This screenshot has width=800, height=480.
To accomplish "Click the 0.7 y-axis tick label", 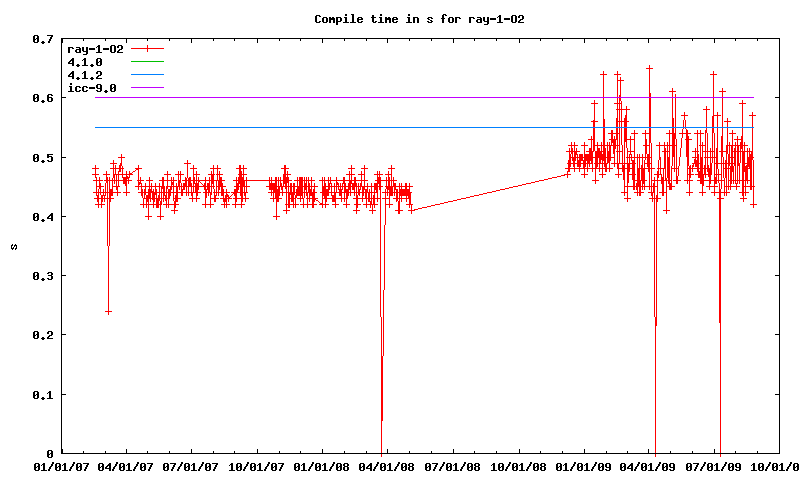I will (41, 39).
